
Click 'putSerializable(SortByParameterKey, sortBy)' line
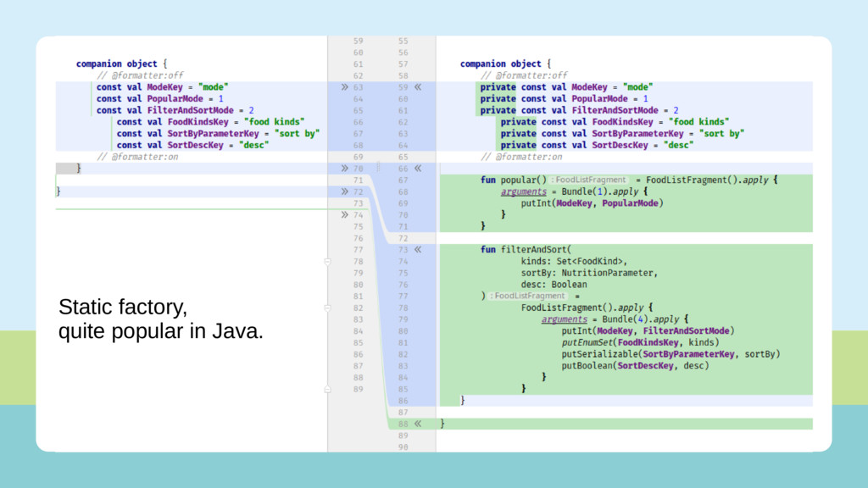point(670,354)
